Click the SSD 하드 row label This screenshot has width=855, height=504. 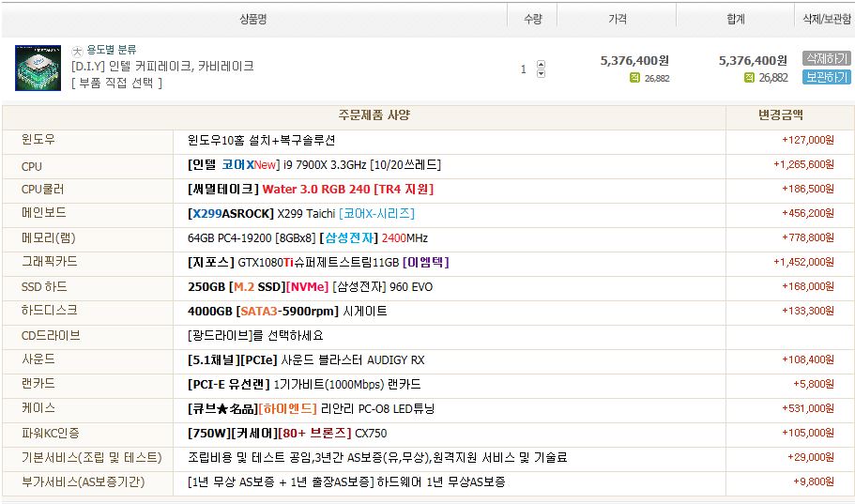(44, 287)
